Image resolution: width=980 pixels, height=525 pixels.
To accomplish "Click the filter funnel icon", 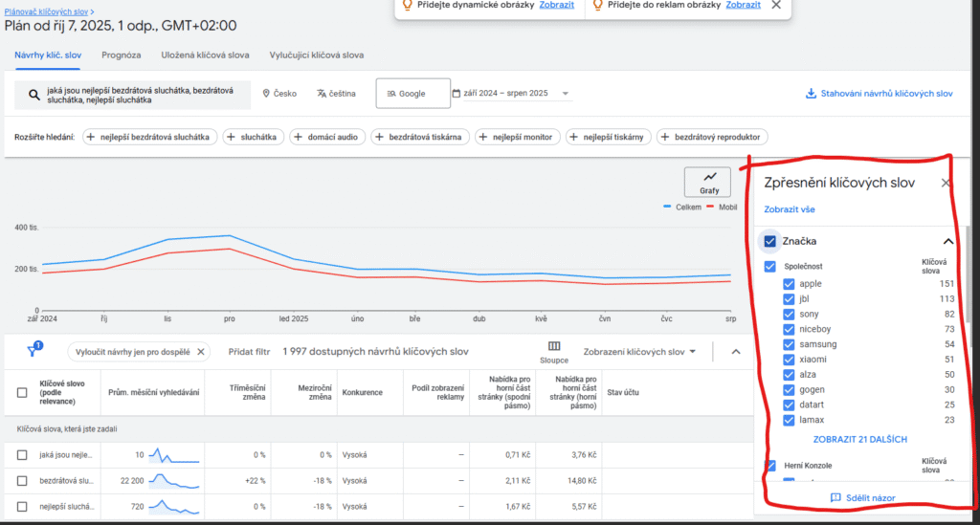I will click(x=32, y=352).
